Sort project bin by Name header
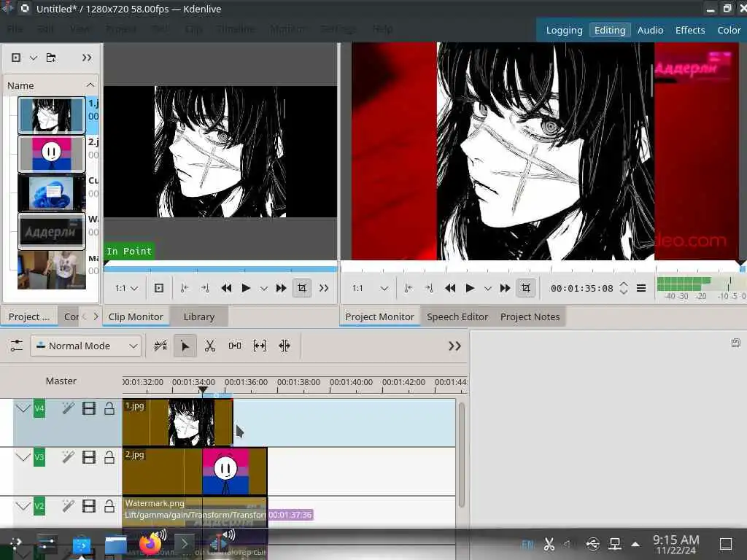This screenshot has height=560, width=747. pos(50,85)
